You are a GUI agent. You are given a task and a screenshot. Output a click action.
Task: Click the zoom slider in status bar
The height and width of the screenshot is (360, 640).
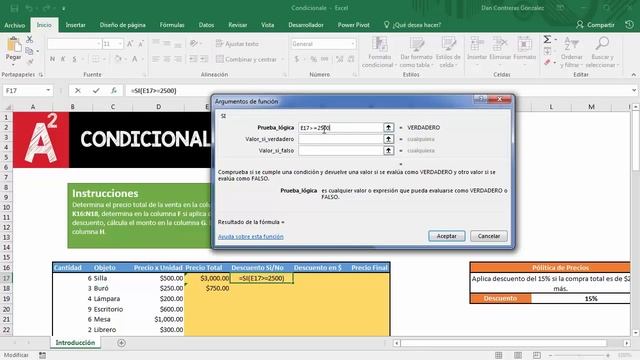tap(580, 356)
